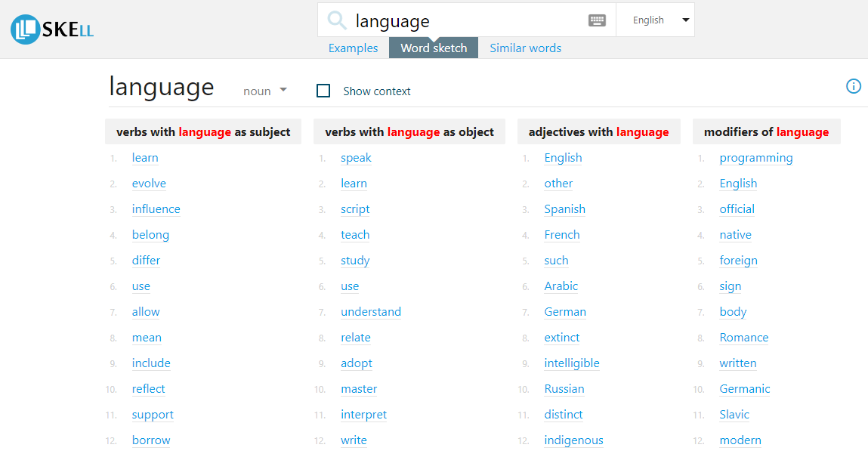Open the 'understand' link

coord(371,312)
